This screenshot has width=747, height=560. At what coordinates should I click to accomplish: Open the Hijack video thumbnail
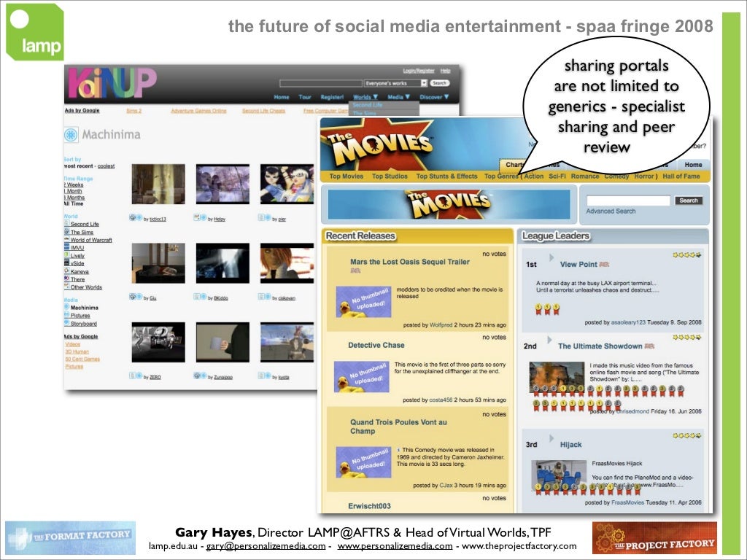(x=558, y=475)
